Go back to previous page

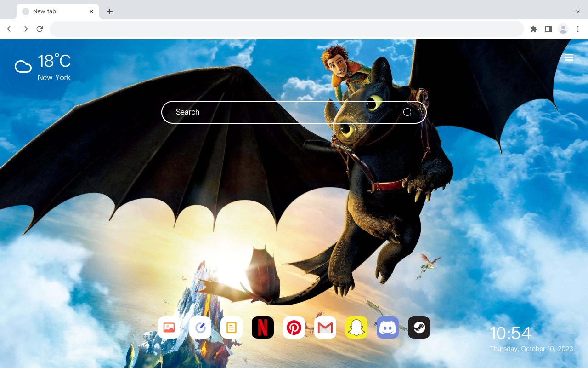coord(10,29)
